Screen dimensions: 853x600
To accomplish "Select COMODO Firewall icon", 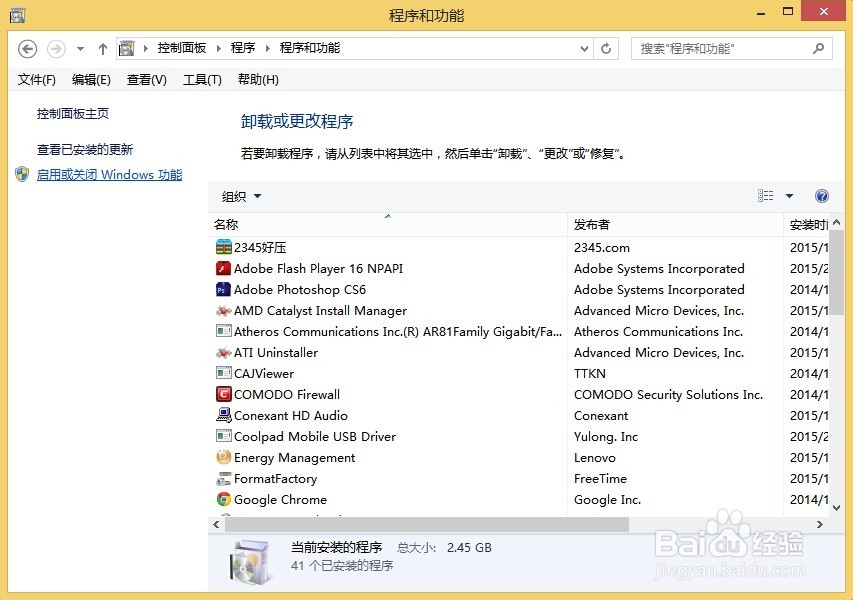I will [x=224, y=394].
